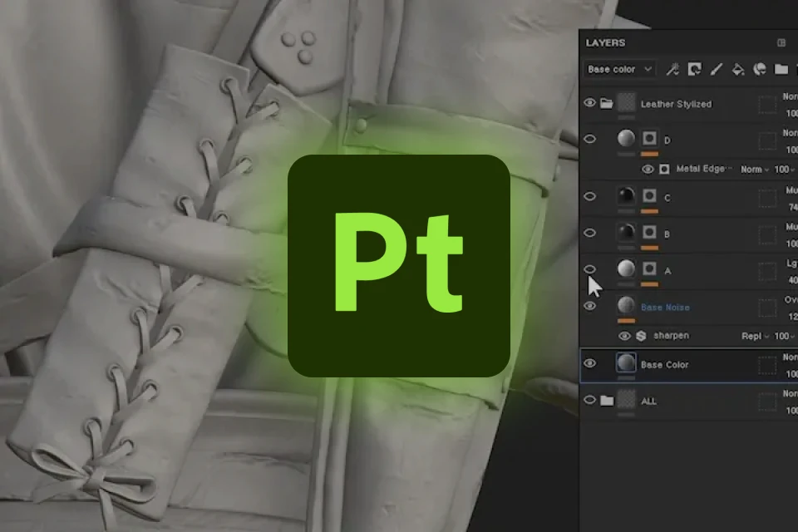Click the dotted mask placeholder on Base Color

767,366
